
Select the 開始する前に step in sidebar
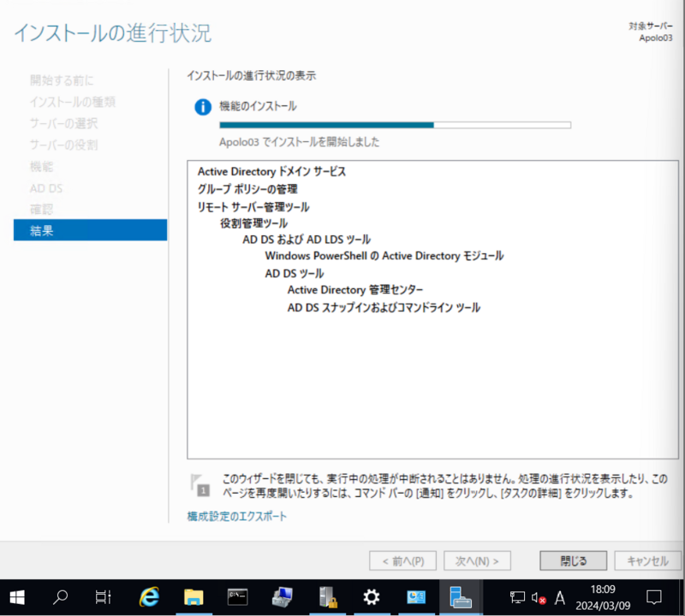pyautogui.click(x=62, y=80)
